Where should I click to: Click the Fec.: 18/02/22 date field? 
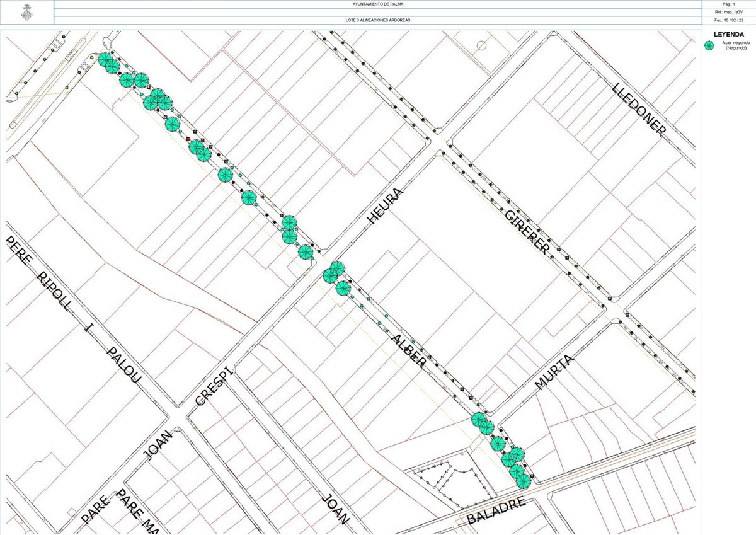(x=730, y=21)
